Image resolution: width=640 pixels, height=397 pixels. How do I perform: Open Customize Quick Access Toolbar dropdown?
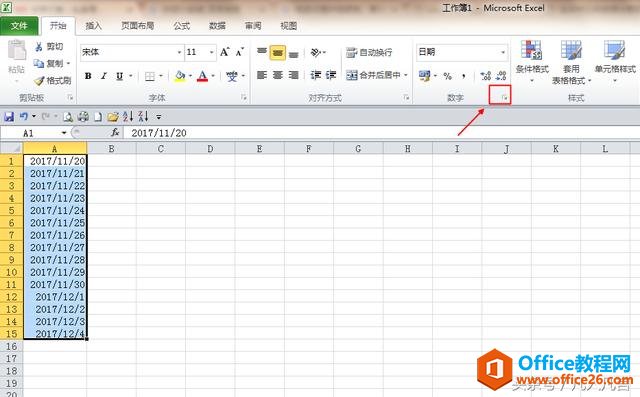point(158,117)
